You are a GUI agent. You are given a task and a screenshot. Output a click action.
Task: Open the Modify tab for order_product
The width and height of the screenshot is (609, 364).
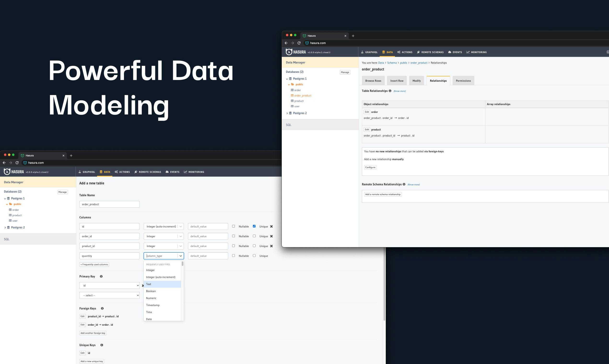click(x=416, y=81)
